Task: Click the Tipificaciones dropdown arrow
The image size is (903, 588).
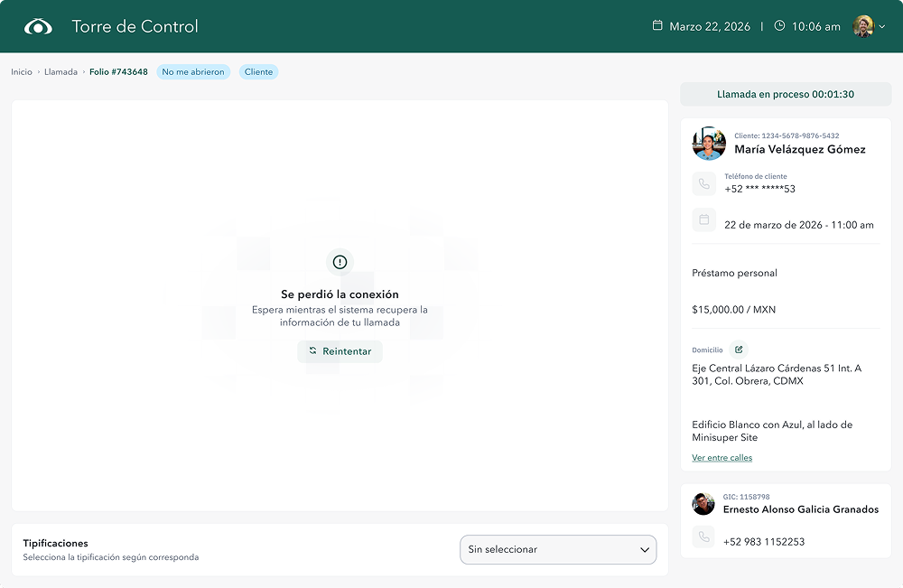Action: click(645, 550)
